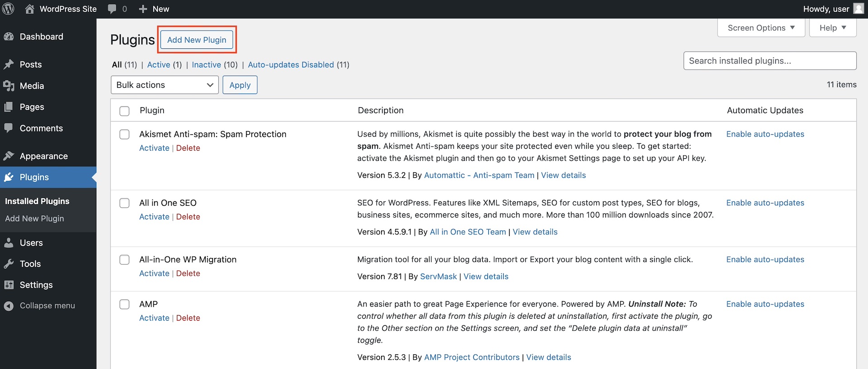Activate All-in-One WP Migration plugin
This screenshot has width=868, height=369.
(154, 273)
